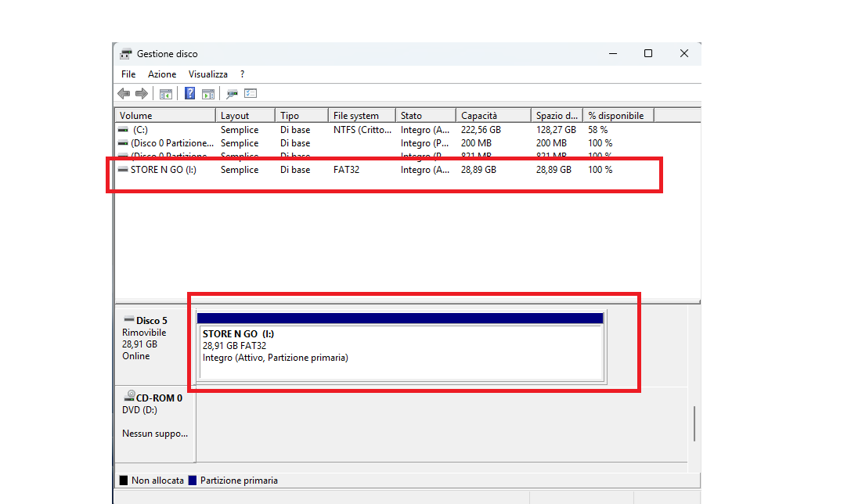Open the ? help menu
851x504 pixels.
[x=242, y=74]
